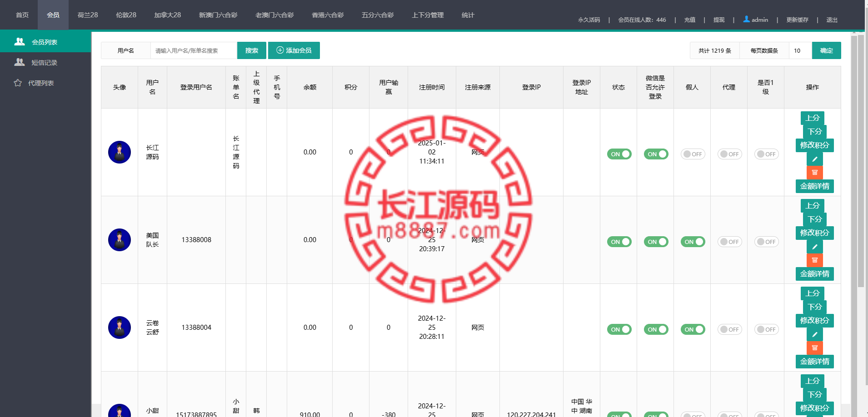Toggle 状态 switch for 美国队长
This screenshot has width=868, height=417.
coord(619,242)
